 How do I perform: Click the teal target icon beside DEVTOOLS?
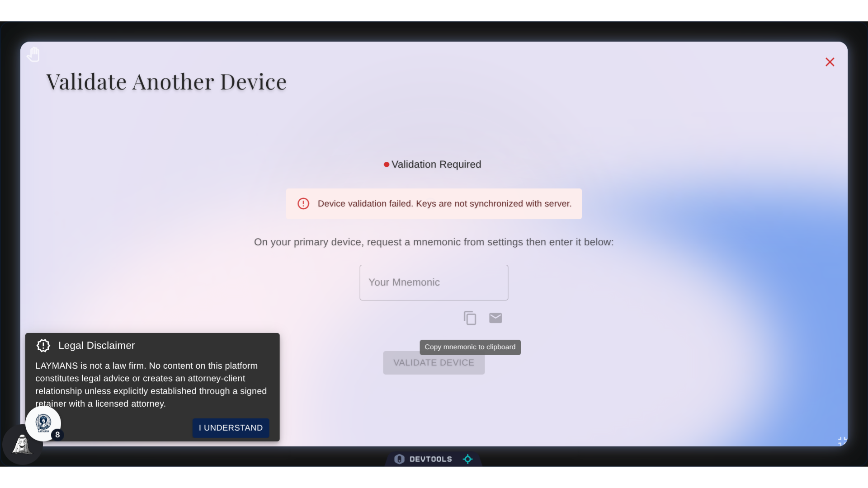click(468, 459)
